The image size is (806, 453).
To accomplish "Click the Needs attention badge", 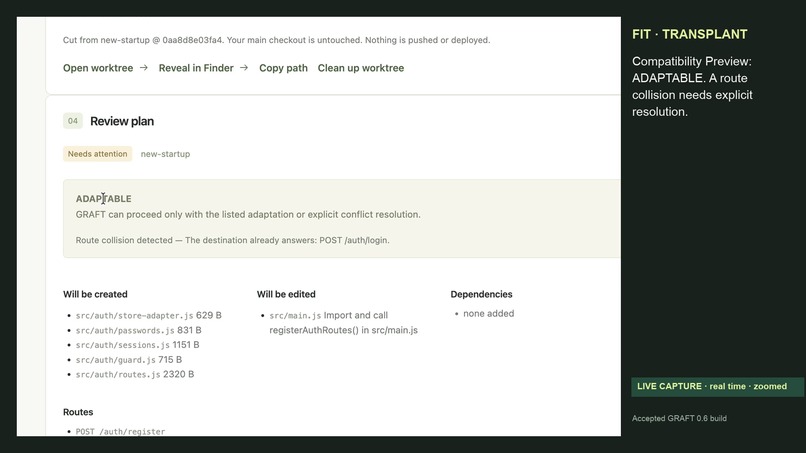I will [x=98, y=154].
